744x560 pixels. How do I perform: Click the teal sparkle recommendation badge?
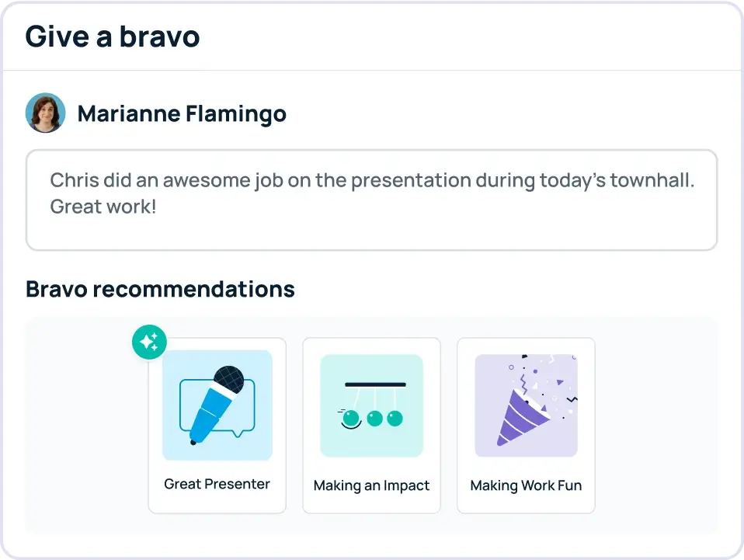[150, 342]
